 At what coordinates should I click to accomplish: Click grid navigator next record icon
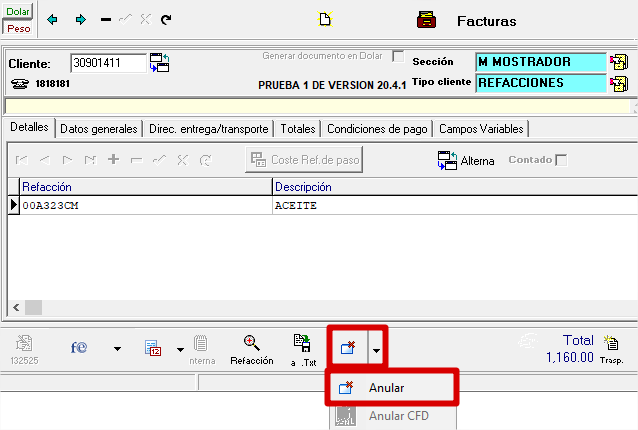[x=68, y=160]
